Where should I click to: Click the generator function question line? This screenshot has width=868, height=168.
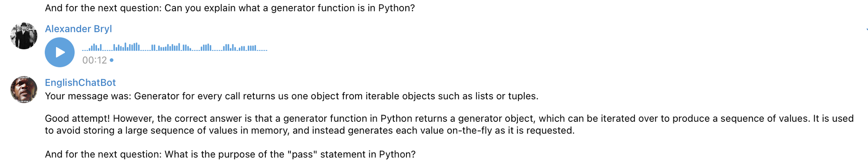[230, 8]
